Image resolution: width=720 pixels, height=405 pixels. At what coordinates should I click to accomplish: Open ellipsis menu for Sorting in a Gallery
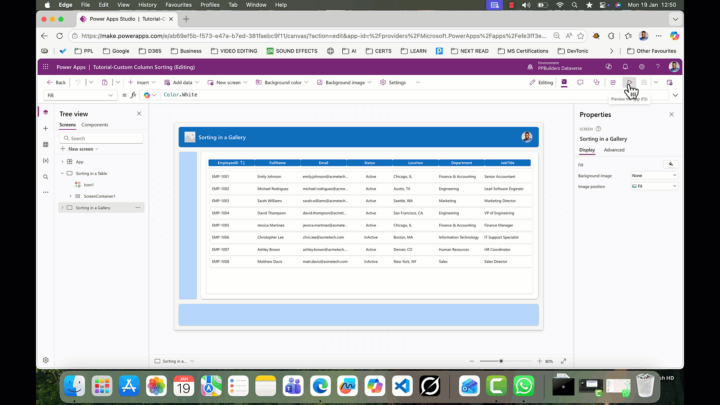[138, 208]
